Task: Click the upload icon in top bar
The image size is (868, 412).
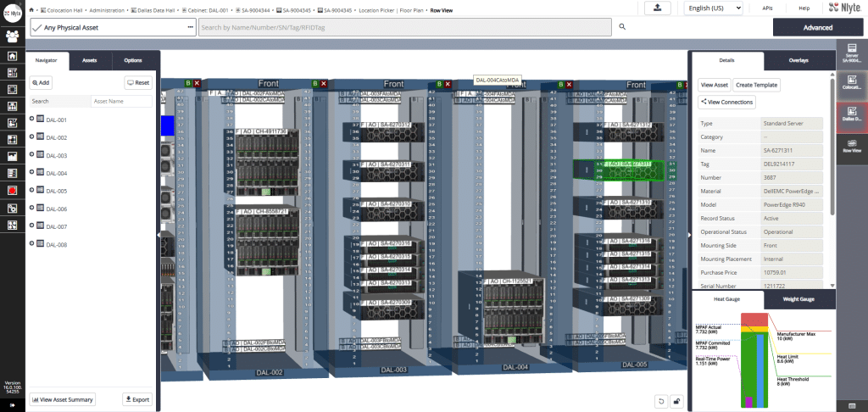Action: pyautogui.click(x=658, y=8)
